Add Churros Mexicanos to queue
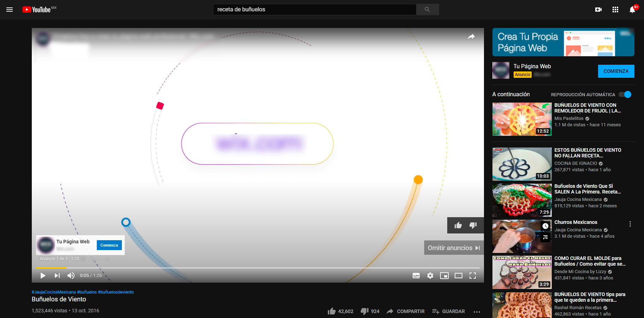The image size is (644, 318). pos(545,237)
